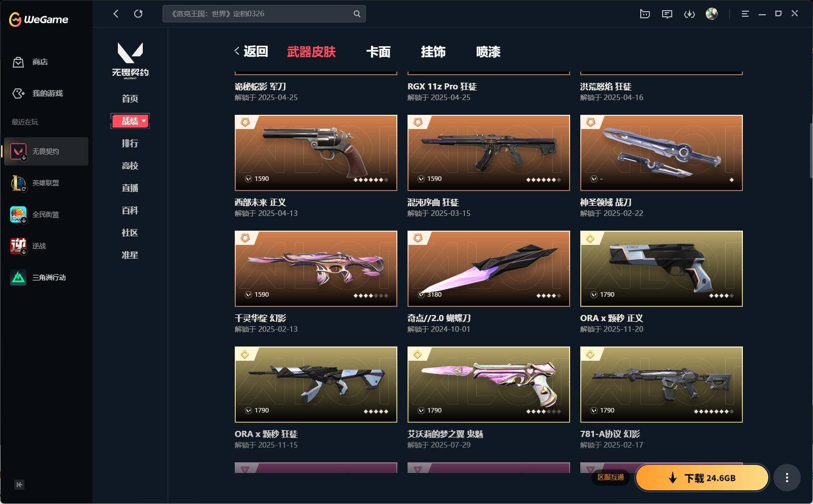Switch to the 卡面 tab
The image size is (813, 504).
(379, 52)
